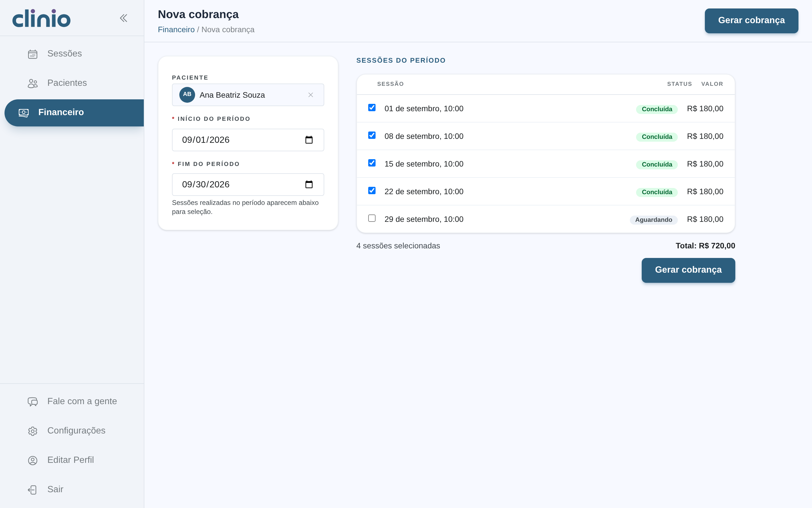Click the STATUS column header
This screenshot has height=508, width=812.
[679, 84]
